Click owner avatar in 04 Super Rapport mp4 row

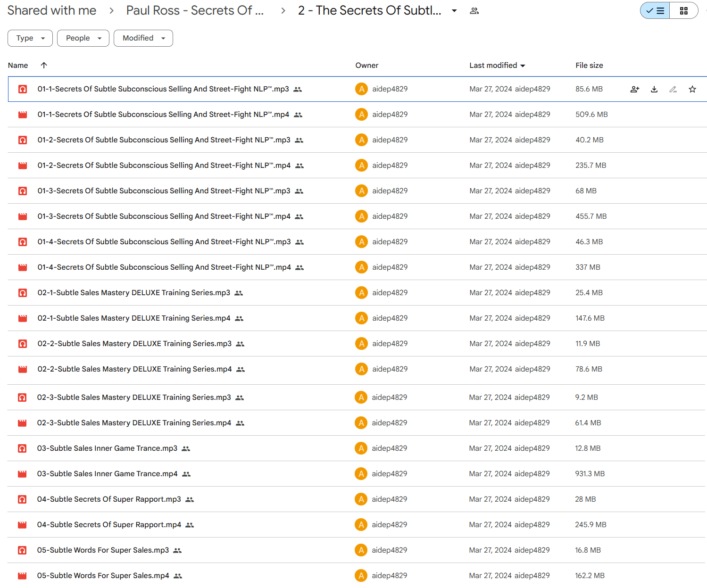361,525
